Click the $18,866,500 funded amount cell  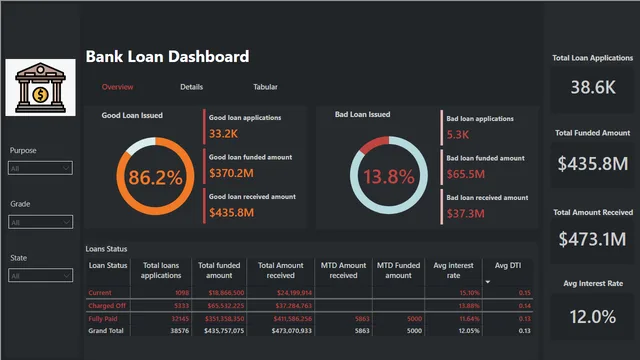(226, 293)
